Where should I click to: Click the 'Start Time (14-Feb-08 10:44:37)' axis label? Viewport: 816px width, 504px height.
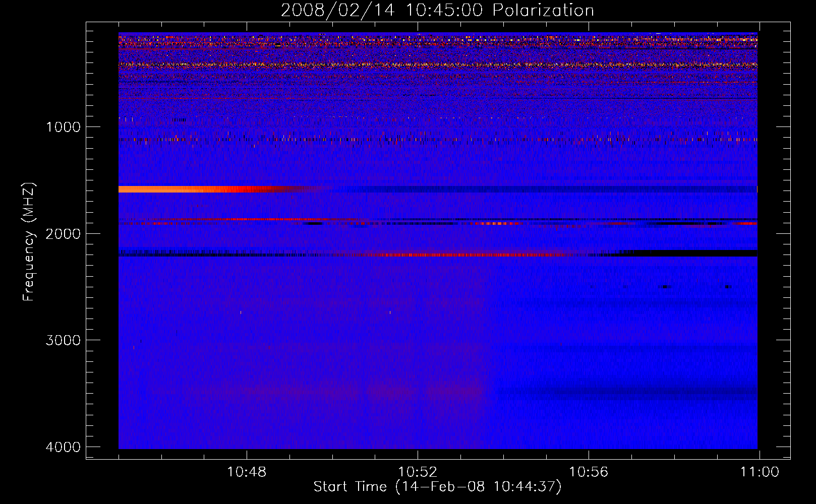pyautogui.click(x=437, y=487)
